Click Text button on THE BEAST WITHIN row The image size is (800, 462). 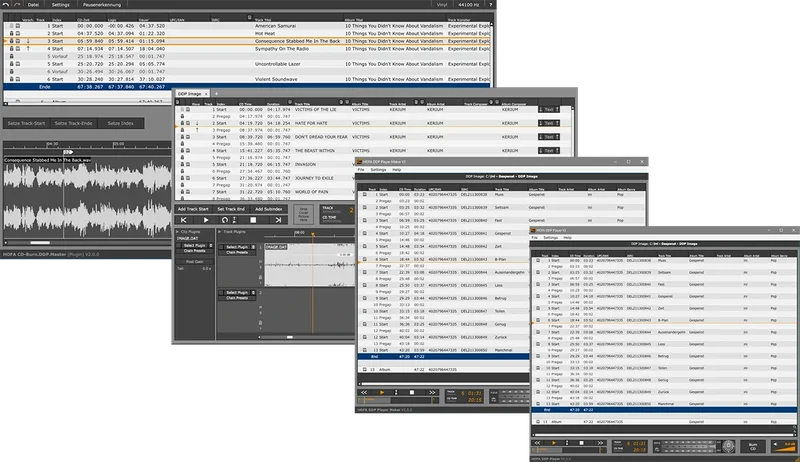549,150
